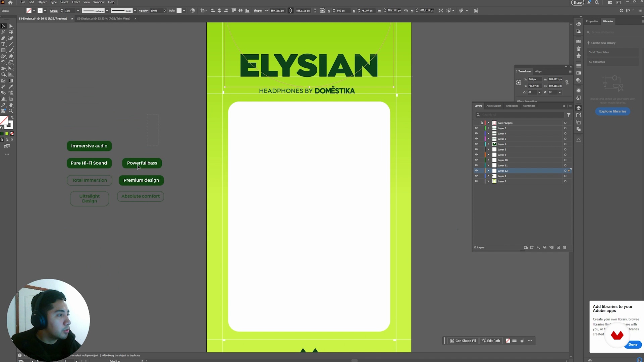Screen dimensions: 644x362
Task: Select the Rotate tool
Action: tap(3, 62)
